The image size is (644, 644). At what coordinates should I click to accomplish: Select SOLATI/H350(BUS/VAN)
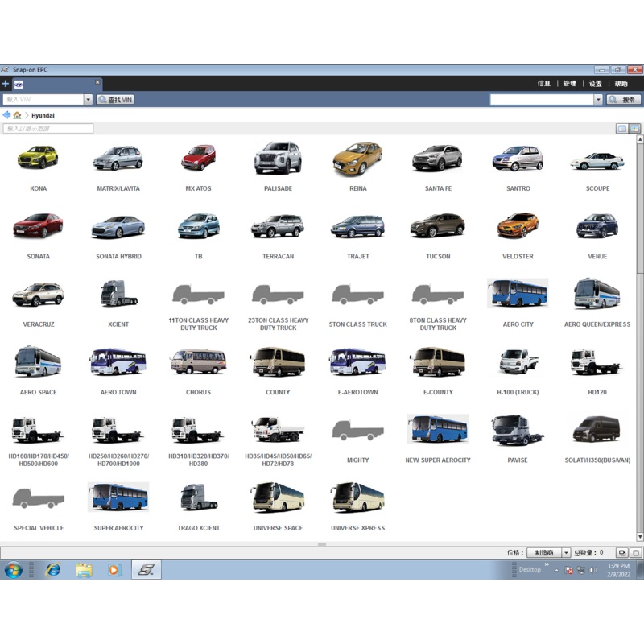tap(597, 430)
